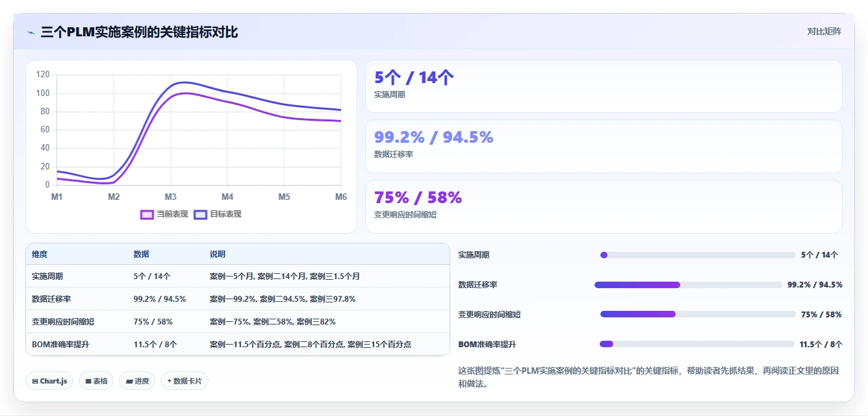Click the 120 y-axis value

(43, 75)
